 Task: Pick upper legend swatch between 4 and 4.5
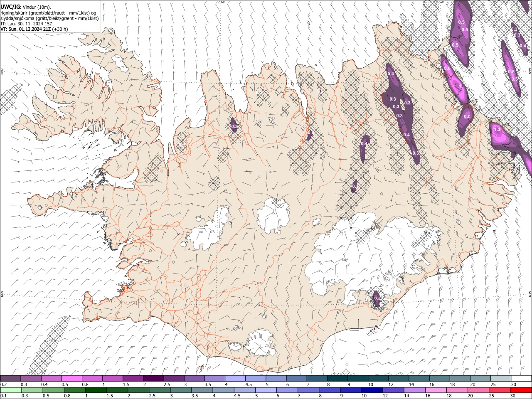235,378
